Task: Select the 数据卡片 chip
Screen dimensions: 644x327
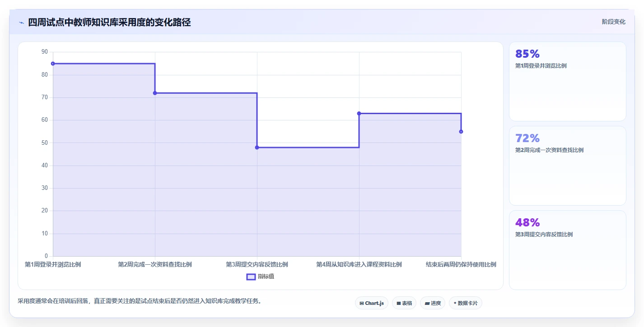Action: coord(465,303)
